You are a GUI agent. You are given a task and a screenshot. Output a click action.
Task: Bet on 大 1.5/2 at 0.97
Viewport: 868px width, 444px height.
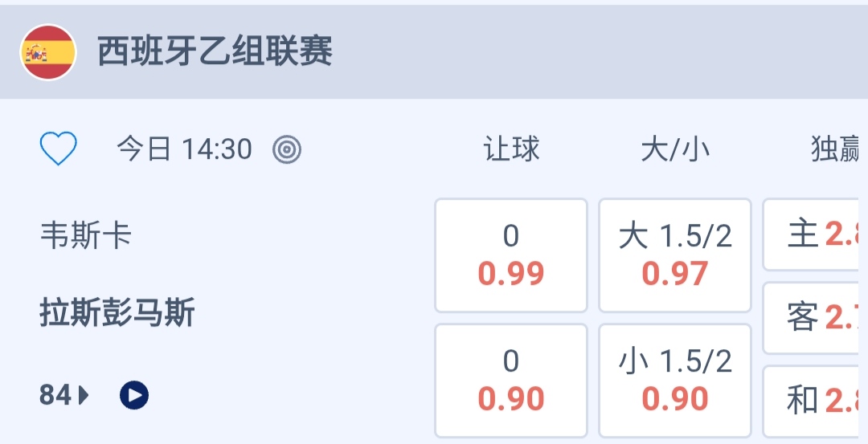click(x=675, y=255)
